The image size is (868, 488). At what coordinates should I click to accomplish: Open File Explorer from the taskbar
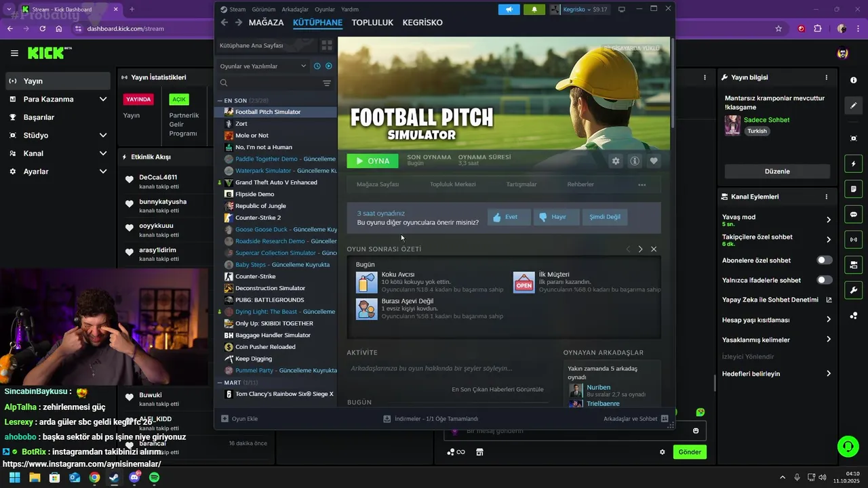tap(35, 477)
